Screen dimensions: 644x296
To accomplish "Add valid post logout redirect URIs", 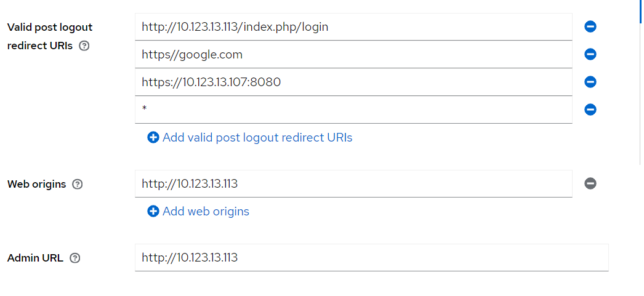I will tap(257, 137).
